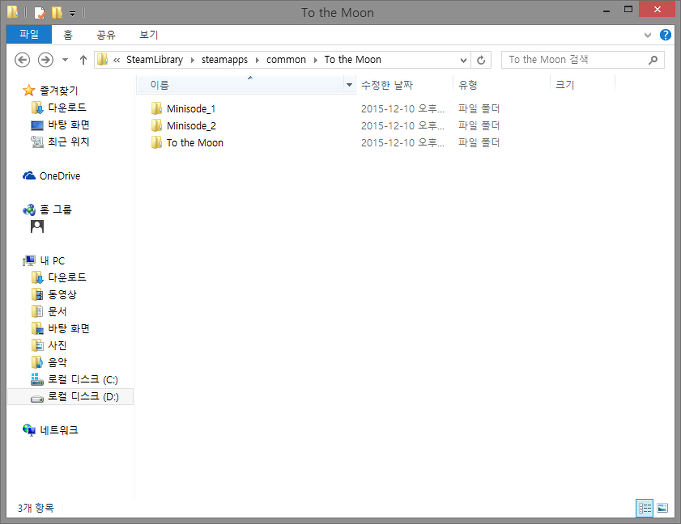Click the 즐겨찾기 star icon
681x524 pixels.
click(x=29, y=90)
